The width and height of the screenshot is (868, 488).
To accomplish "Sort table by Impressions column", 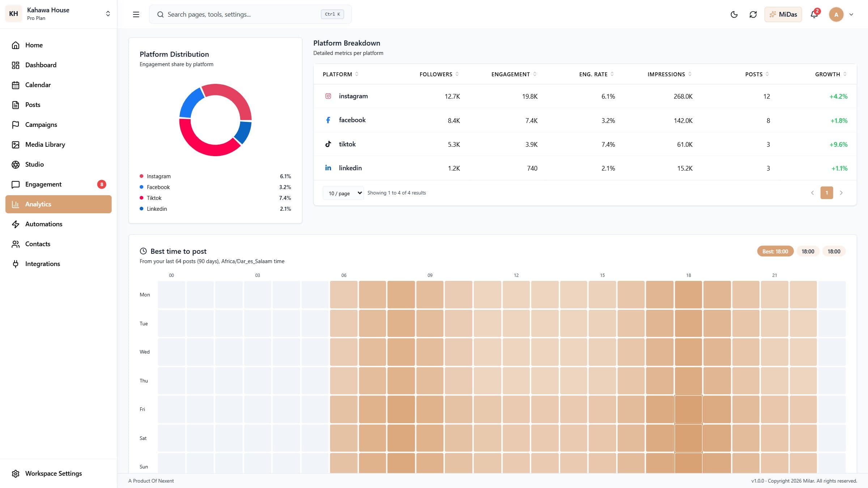I will coord(669,74).
